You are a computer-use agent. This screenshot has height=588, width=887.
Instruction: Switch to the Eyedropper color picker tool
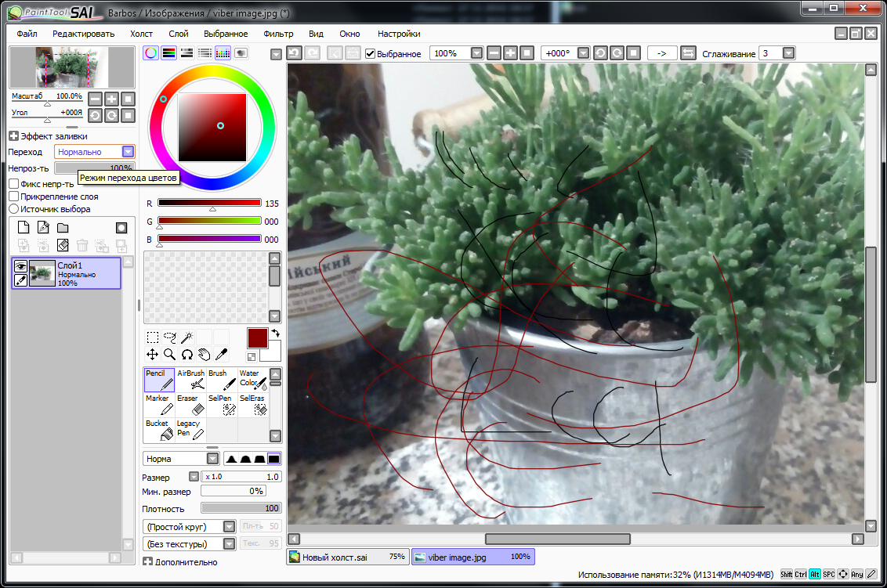(222, 355)
